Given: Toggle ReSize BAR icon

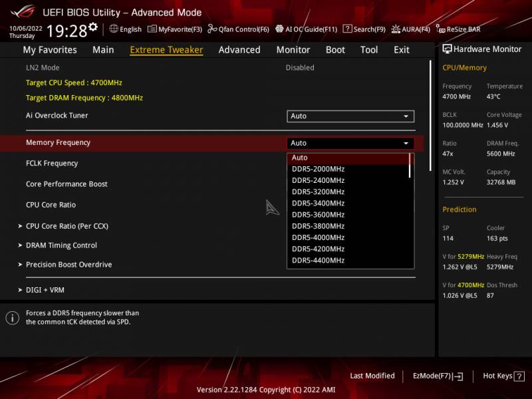Looking at the screenshot, I should 440,29.
